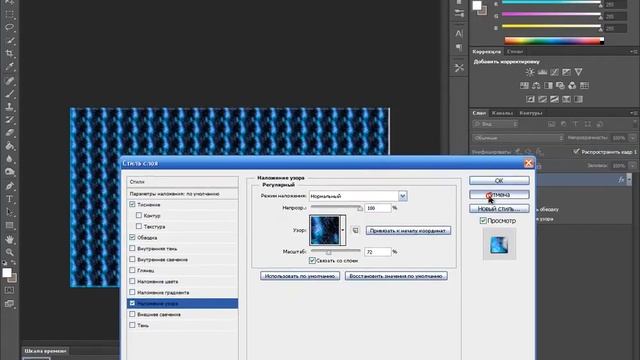640x360 pixels.
Task: Select the Rectangle shape tool
Action: pyautogui.click(x=10, y=226)
